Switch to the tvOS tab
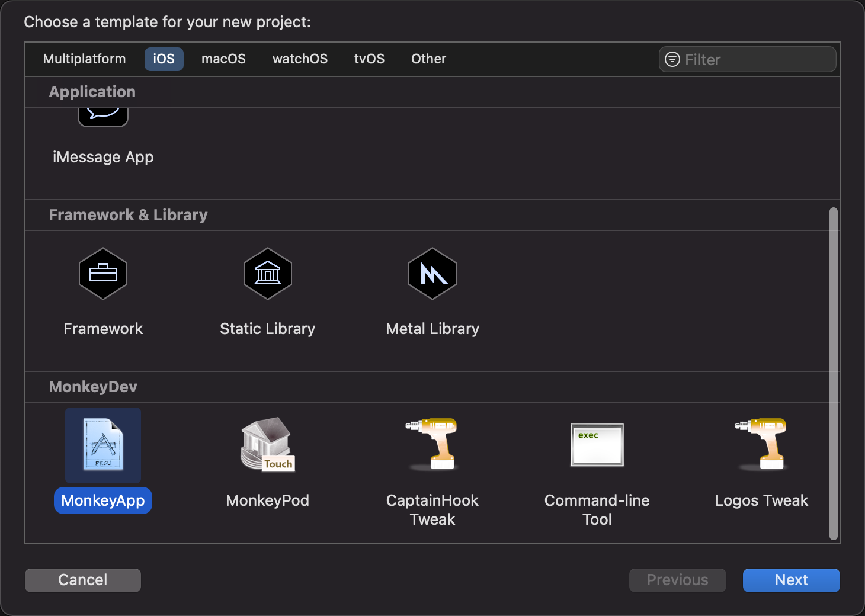The width and height of the screenshot is (865, 616). (x=369, y=59)
